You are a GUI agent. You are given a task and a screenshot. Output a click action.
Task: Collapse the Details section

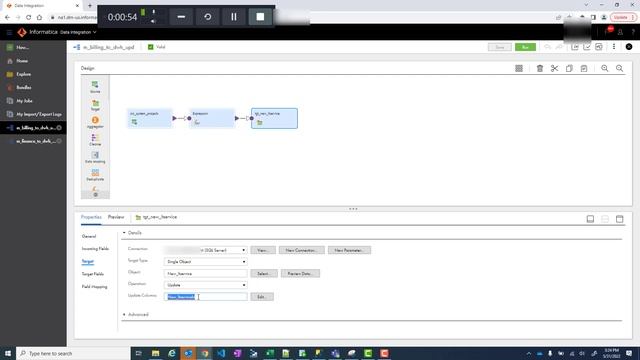(x=124, y=233)
